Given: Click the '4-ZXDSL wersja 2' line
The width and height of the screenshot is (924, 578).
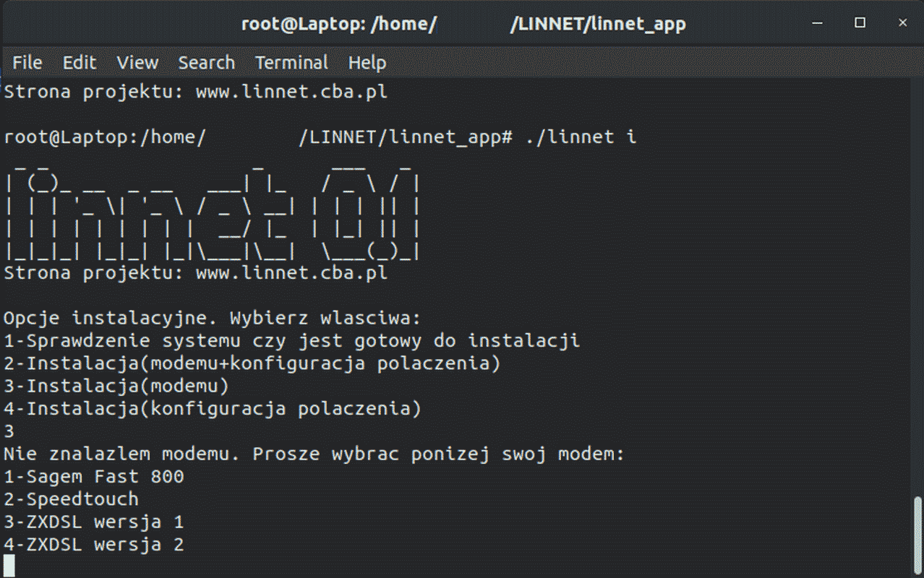Looking at the screenshot, I should tap(94, 543).
